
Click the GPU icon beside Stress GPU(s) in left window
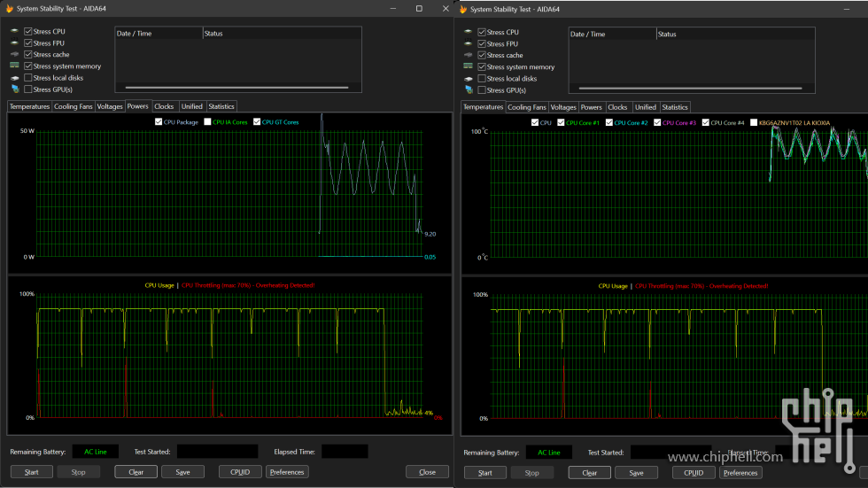point(14,89)
